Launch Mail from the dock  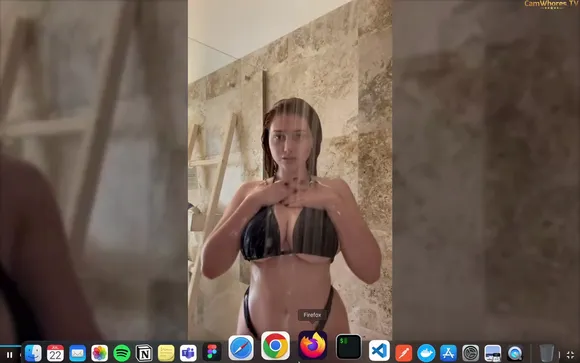click(x=78, y=353)
